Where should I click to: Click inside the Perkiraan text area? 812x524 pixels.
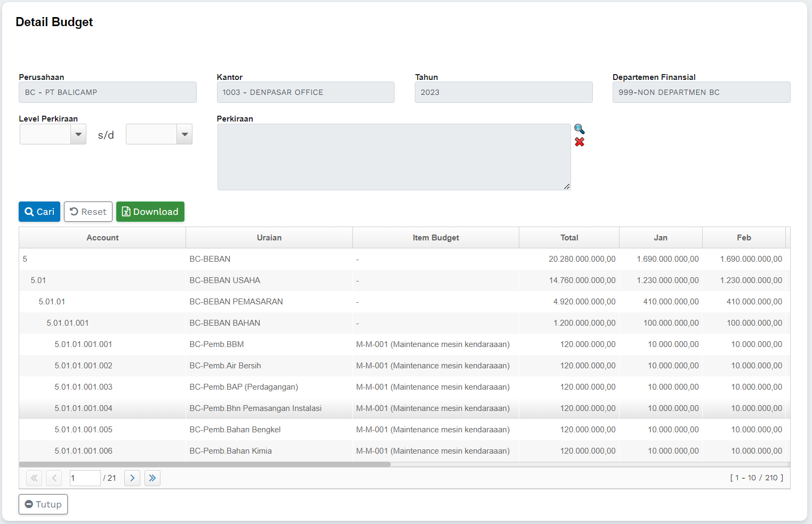pos(393,157)
